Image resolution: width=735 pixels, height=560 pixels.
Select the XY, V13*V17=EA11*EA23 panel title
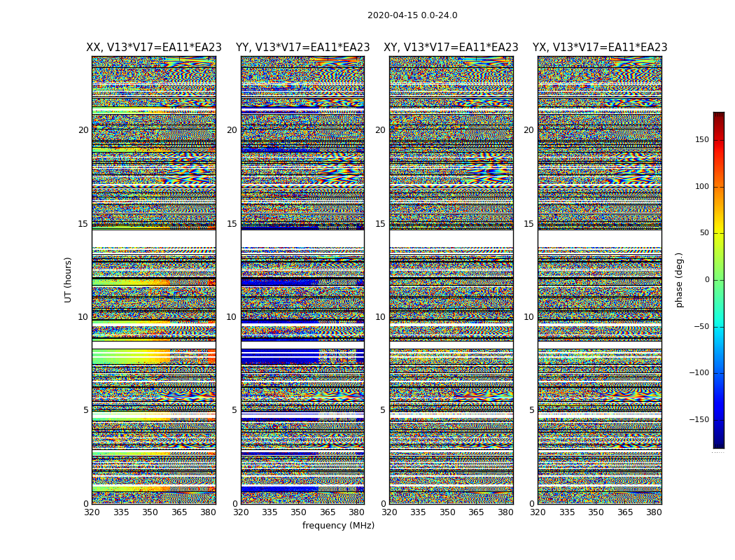click(451, 48)
